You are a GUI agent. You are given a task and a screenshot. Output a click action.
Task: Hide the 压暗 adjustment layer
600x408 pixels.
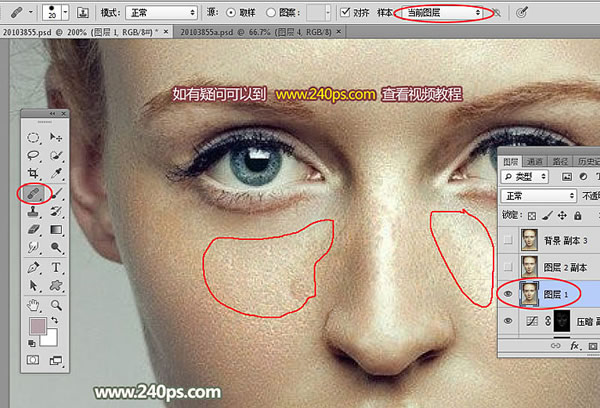508,321
